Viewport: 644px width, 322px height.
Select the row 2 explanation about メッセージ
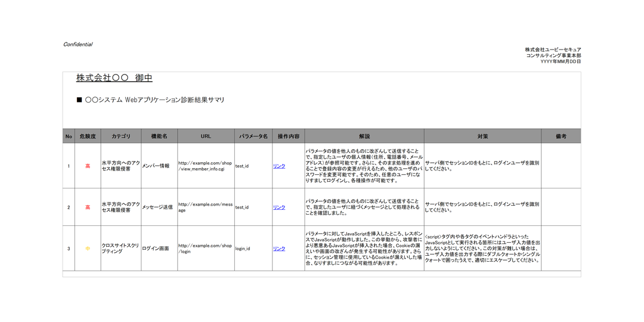point(364,208)
